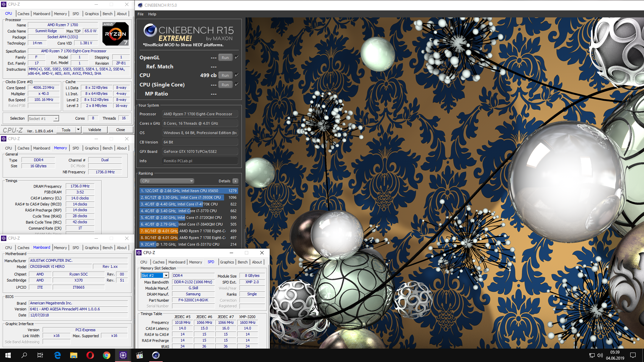This screenshot has width=644, height=362.
Task: Launch Opera browser from the taskbar
Action: (x=90, y=355)
